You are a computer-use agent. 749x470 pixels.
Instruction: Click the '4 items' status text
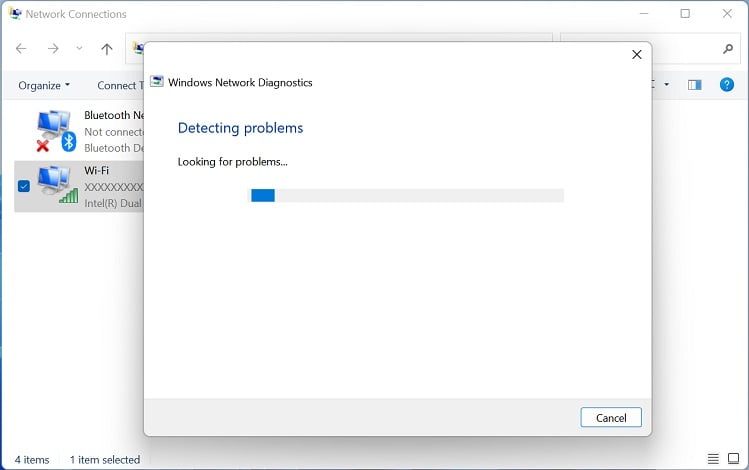click(32, 459)
